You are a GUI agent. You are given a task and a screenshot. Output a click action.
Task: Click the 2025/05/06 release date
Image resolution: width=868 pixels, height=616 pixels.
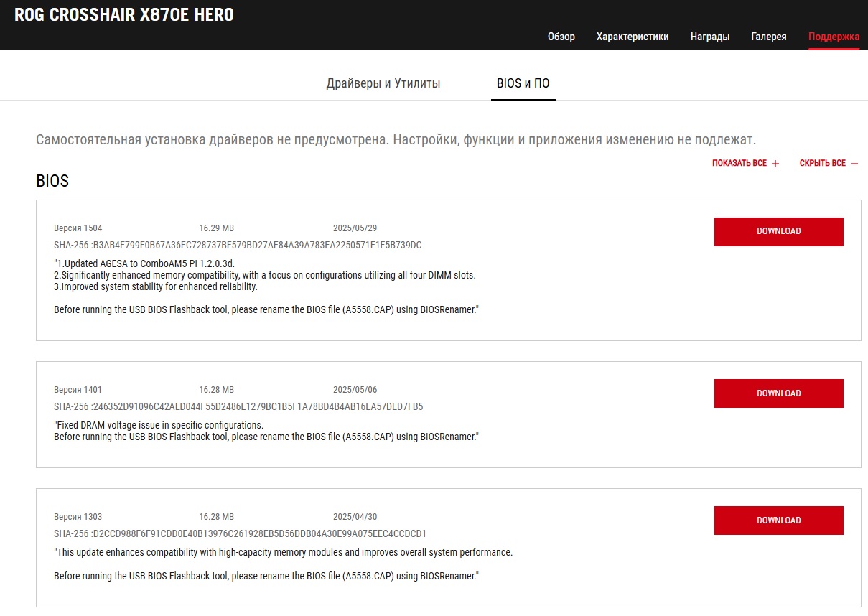[x=355, y=390]
